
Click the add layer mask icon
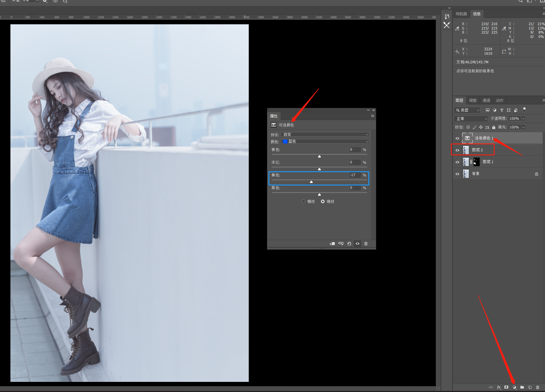[x=506, y=387]
